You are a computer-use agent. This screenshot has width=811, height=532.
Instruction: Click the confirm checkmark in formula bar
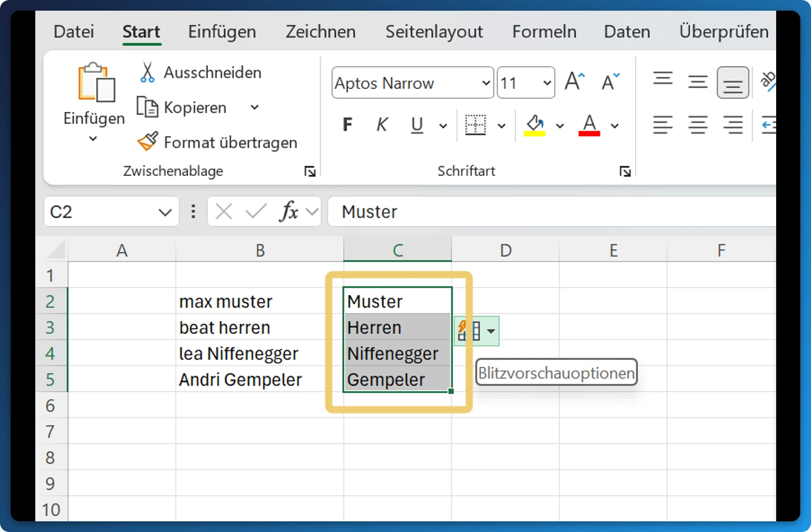(256, 212)
